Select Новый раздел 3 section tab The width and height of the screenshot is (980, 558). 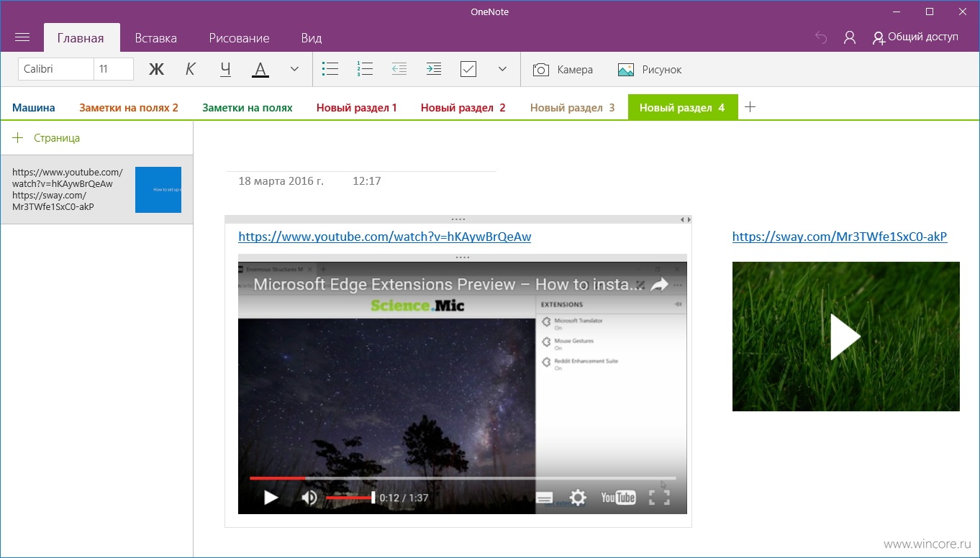click(573, 108)
